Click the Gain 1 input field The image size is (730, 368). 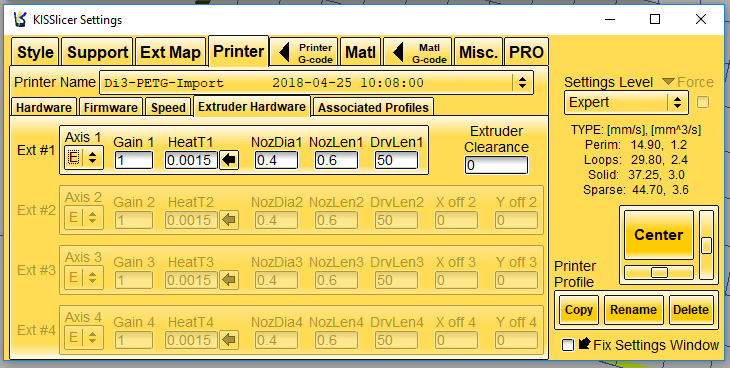click(134, 160)
